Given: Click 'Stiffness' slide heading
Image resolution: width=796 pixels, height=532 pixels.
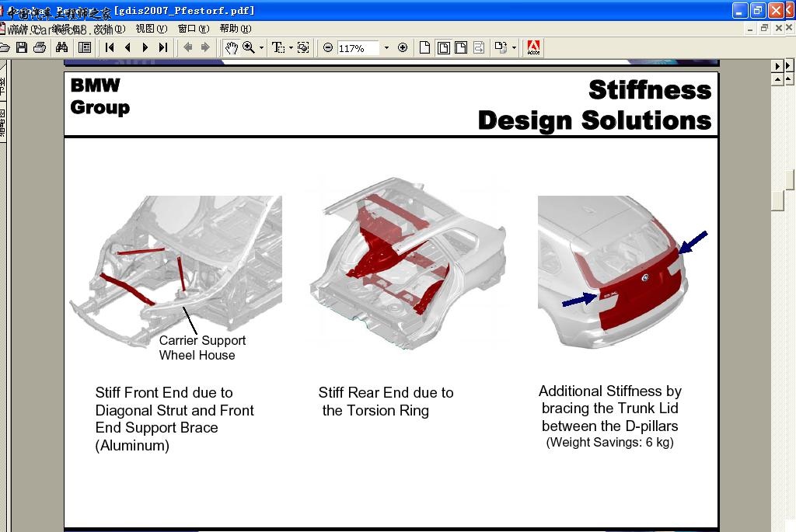Looking at the screenshot, I should (x=650, y=90).
